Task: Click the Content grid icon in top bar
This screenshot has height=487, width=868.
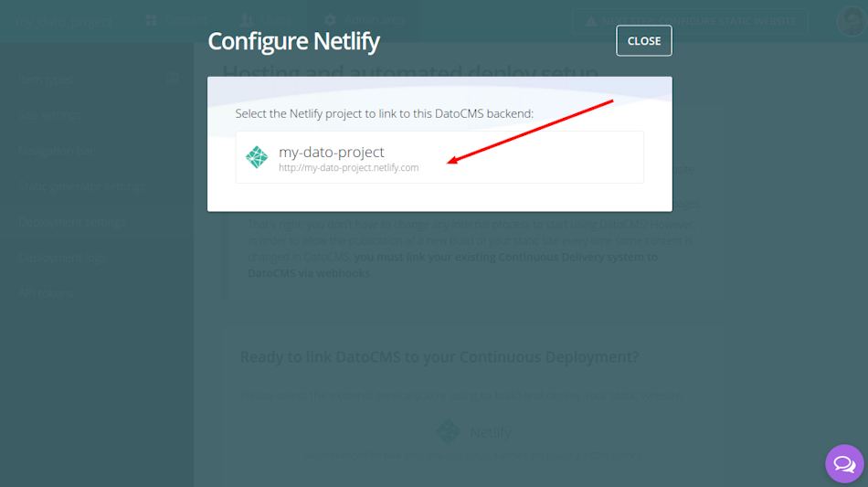Action: point(151,20)
